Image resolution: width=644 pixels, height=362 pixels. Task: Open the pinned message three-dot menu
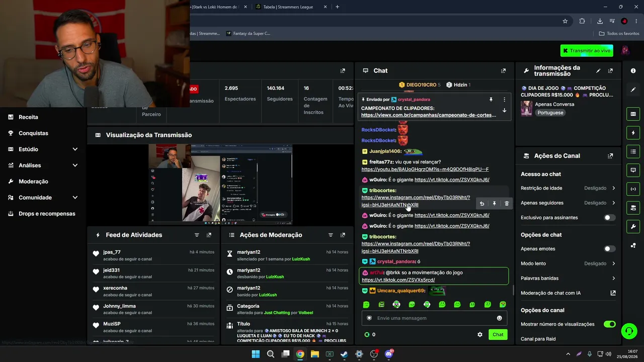[x=504, y=100]
